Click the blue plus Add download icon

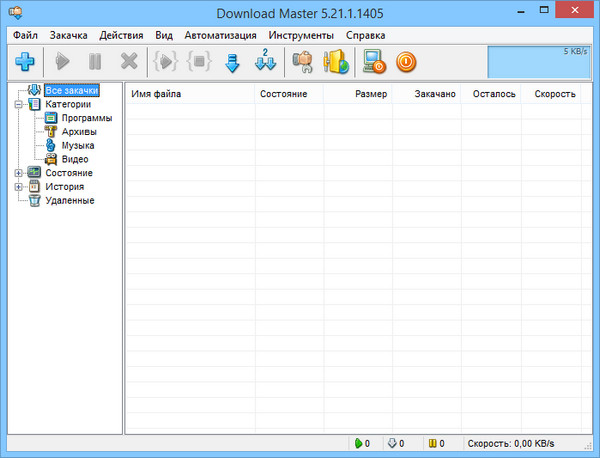[25, 62]
